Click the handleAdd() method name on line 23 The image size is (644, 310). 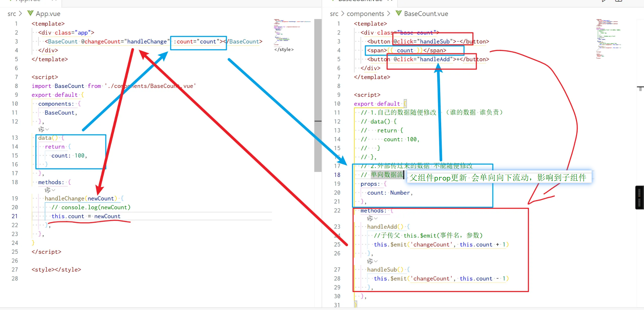[385, 227]
